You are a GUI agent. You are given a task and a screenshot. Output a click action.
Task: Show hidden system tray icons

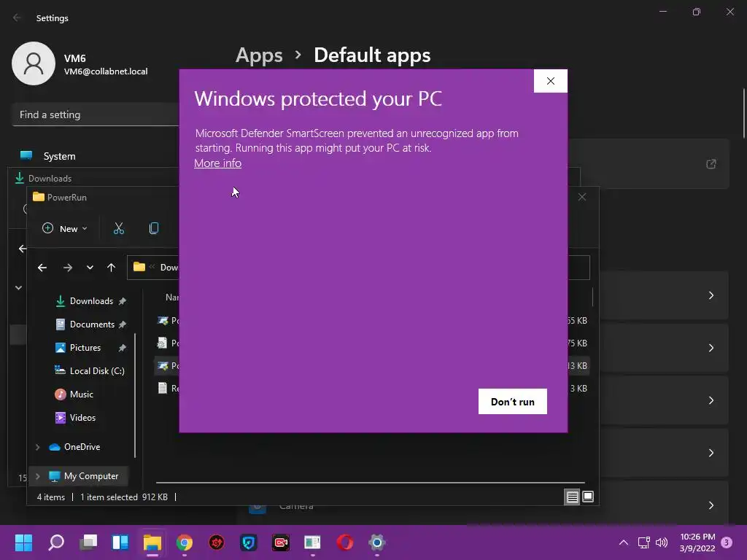pyautogui.click(x=623, y=542)
